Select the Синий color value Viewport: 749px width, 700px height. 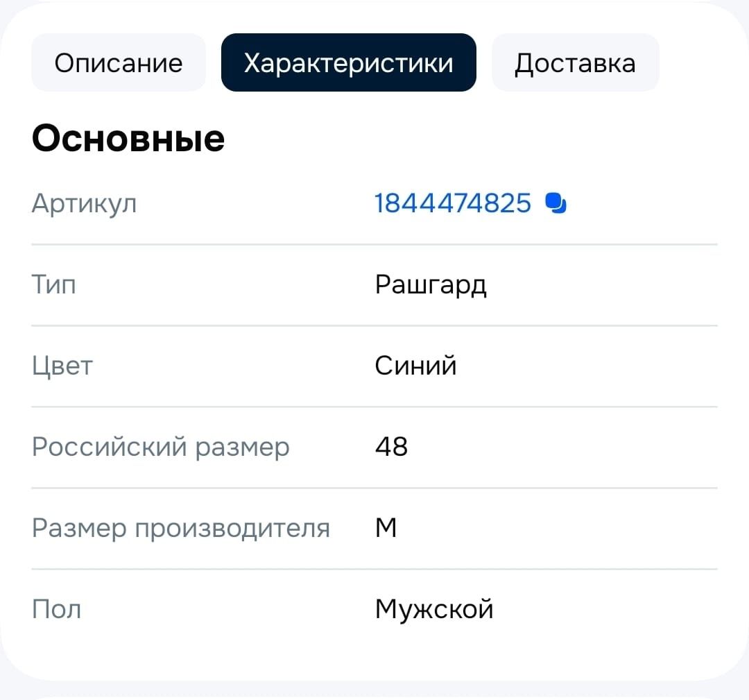click(415, 365)
